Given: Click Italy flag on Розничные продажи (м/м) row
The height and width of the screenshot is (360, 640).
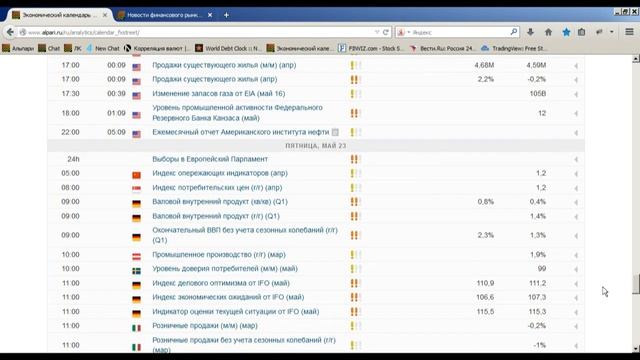Looking at the screenshot, I should point(136,328).
